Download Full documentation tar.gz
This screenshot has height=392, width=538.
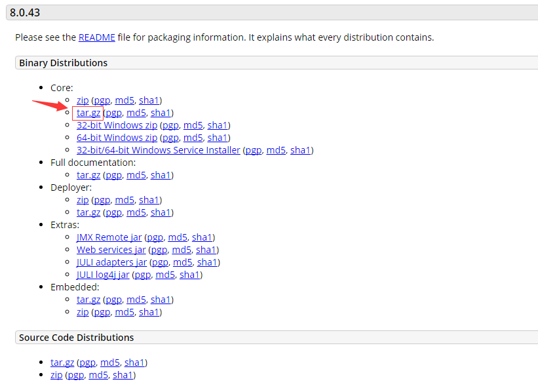tap(88, 175)
